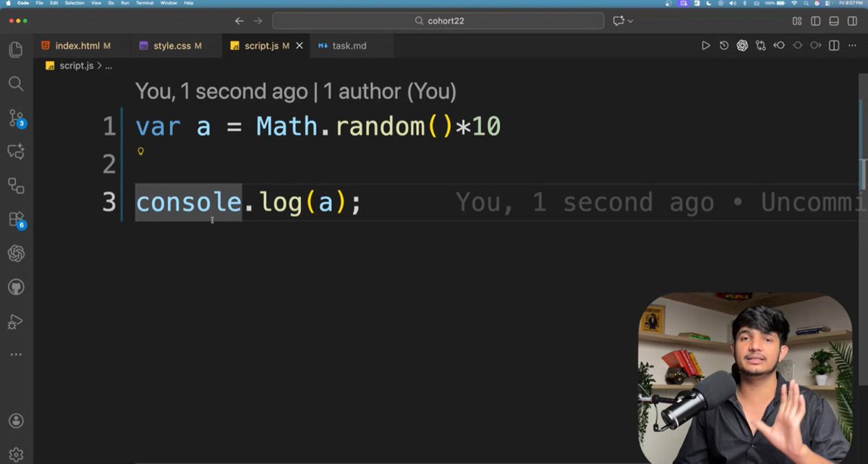This screenshot has height=464, width=868.
Task: Switch to the task.md tab
Action: pyautogui.click(x=348, y=45)
